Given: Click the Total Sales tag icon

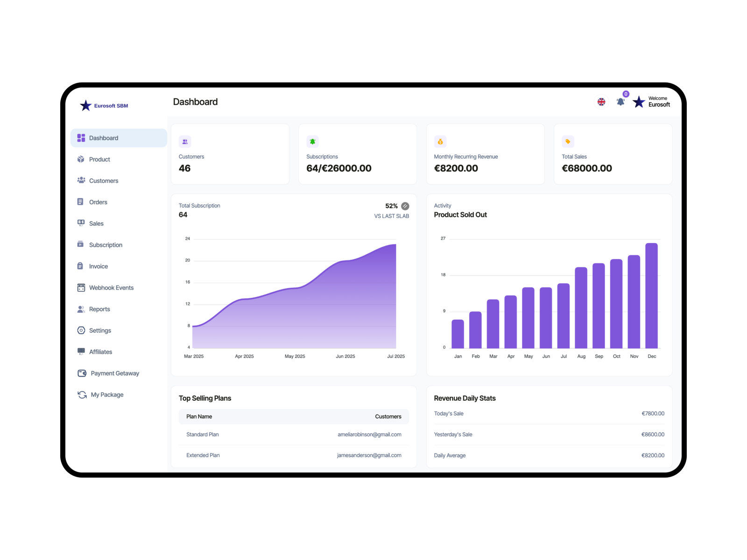Looking at the screenshot, I should click(568, 141).
